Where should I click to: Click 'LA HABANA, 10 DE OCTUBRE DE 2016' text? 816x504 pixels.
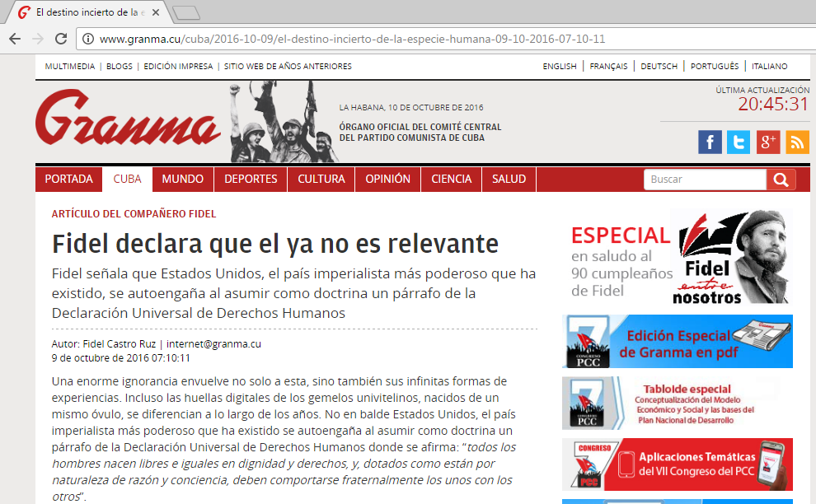(x=411, y=108)
